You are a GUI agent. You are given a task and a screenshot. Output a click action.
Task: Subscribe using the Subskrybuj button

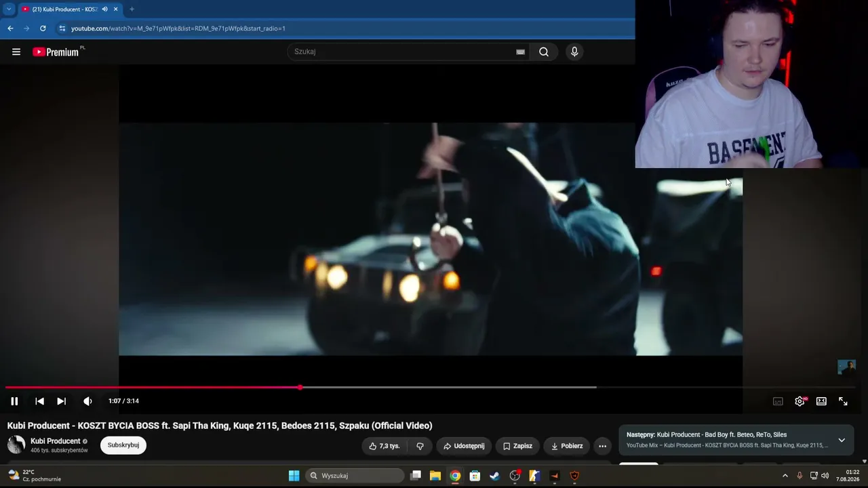coord(123,445)
